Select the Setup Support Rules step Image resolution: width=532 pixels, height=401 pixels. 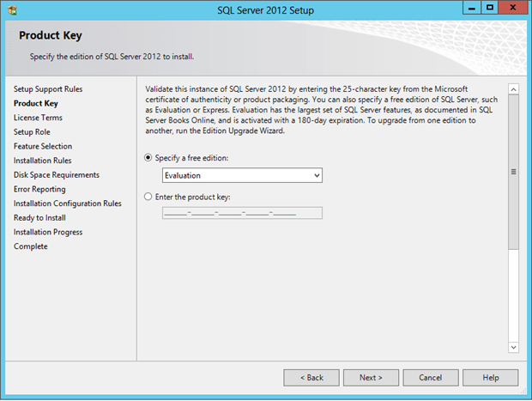(x=48, y=89)
